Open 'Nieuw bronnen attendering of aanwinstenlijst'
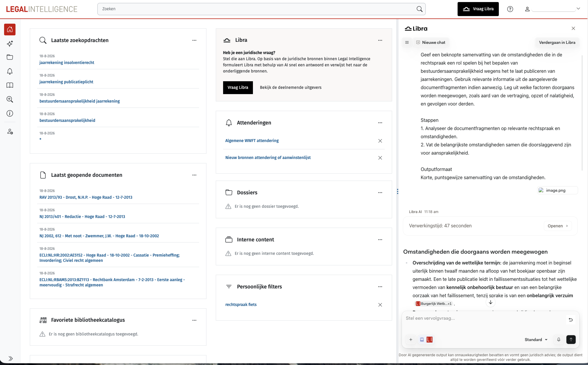 (x=268, y=157)
